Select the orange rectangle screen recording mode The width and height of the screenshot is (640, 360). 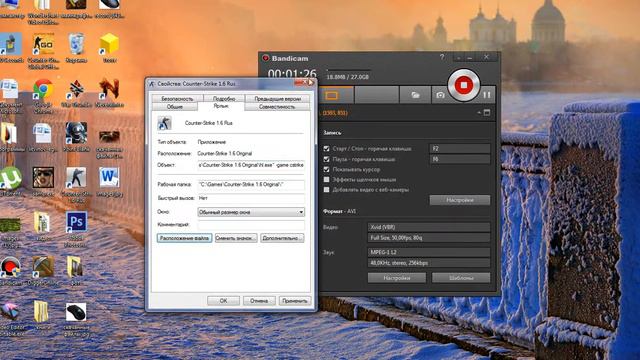pyautogui.click(x=331, y=96)
